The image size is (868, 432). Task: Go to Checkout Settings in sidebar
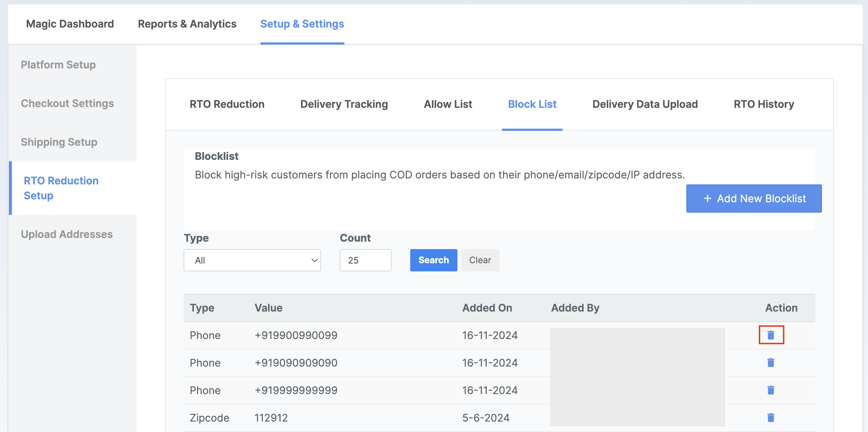67,103
